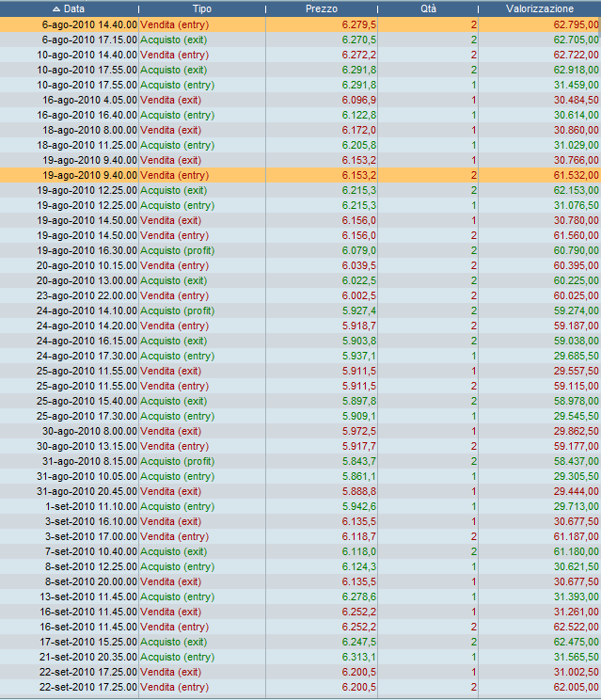Select date cell 24-ago-2010 17.30.00
Screen dimensions: 601x700
tap(87, 356)
